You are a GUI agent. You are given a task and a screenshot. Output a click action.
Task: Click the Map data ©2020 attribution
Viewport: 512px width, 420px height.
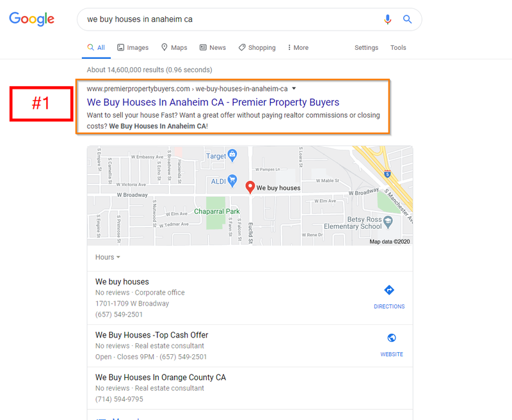click(390, 242)
